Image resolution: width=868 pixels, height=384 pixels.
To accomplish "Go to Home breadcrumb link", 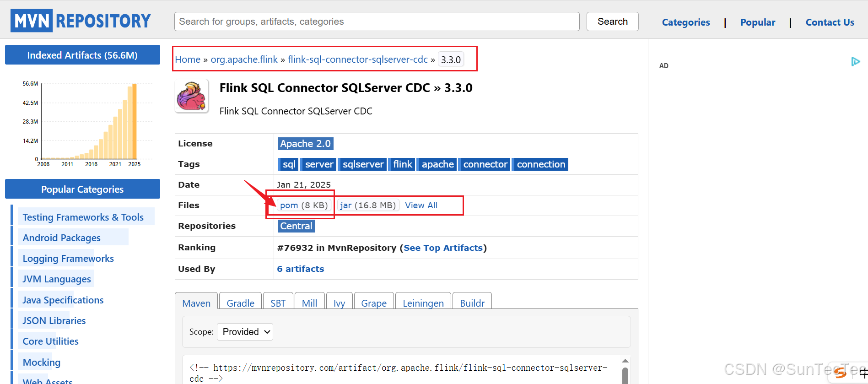I will (x=188, y=59).
